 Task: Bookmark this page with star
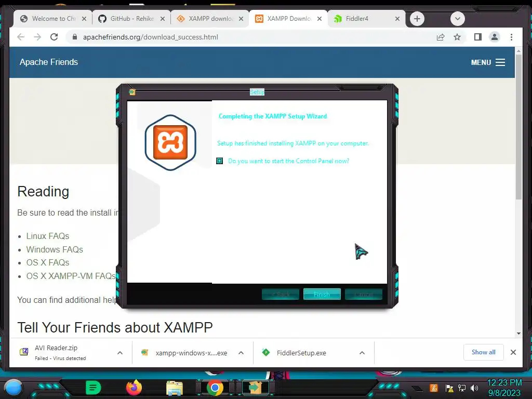click(457, 37)
